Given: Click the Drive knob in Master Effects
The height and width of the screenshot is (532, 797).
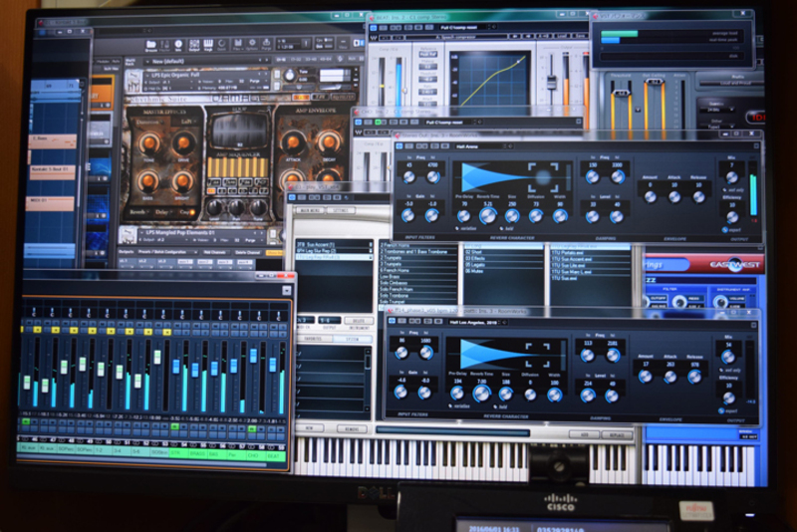Looking at the screenshot, I should pos(184,143).
